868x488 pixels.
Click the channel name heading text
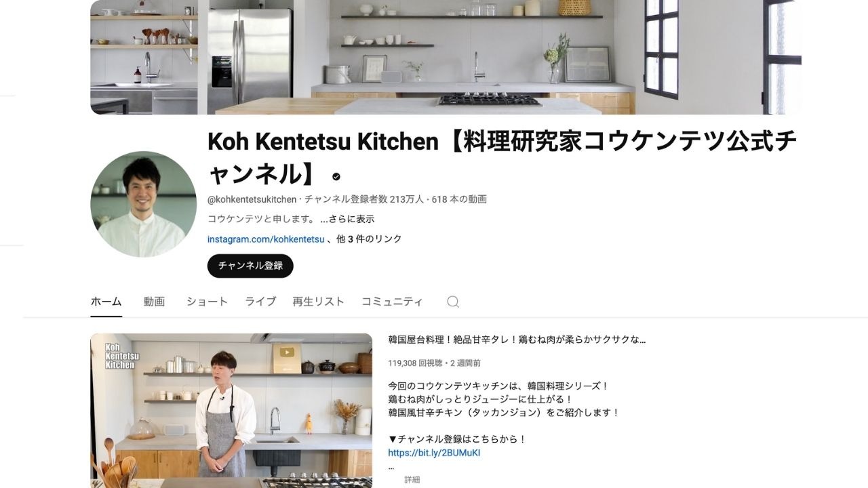(502, 157)
